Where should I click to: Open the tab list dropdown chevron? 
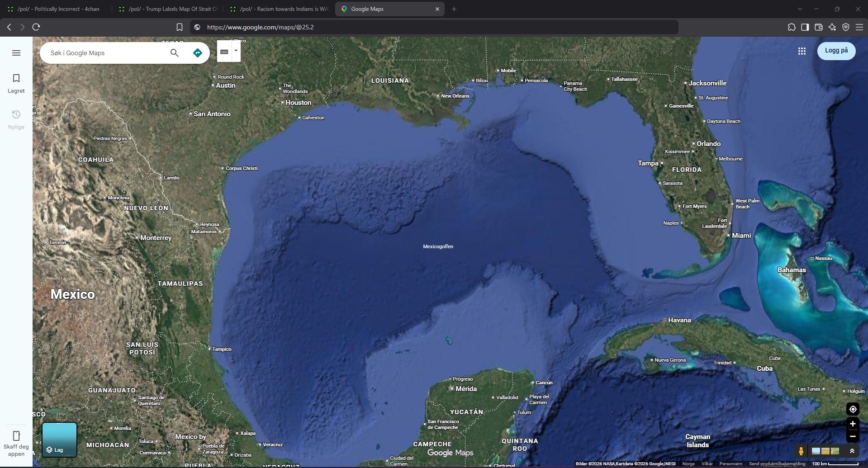(800, 9)
